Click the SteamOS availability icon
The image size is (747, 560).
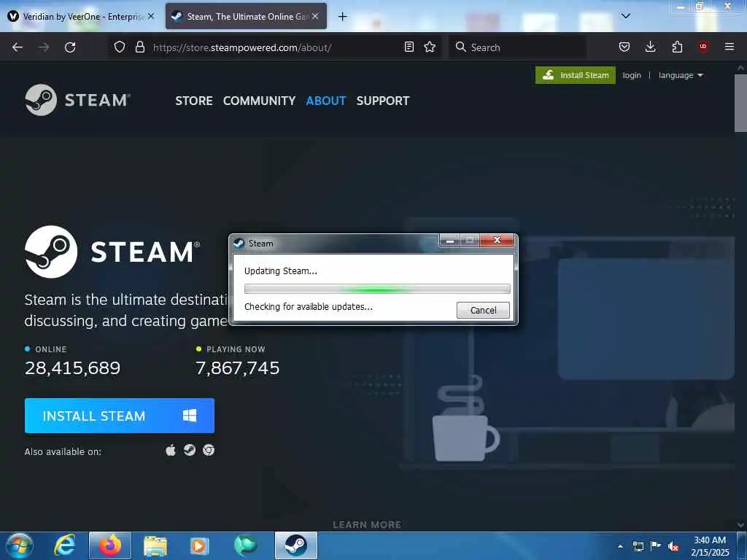pyautogui.click(x=190, y=450)
